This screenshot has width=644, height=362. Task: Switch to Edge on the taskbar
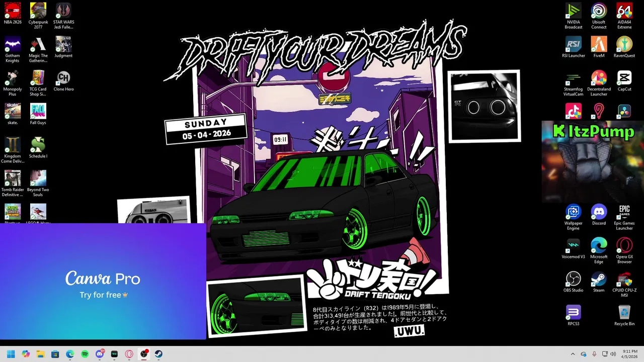pos(70,354)
